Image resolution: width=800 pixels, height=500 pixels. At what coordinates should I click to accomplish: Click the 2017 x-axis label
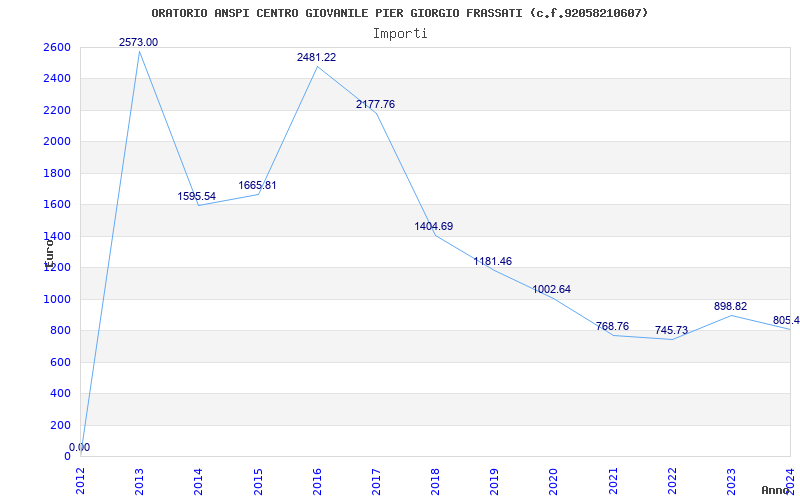376,481
